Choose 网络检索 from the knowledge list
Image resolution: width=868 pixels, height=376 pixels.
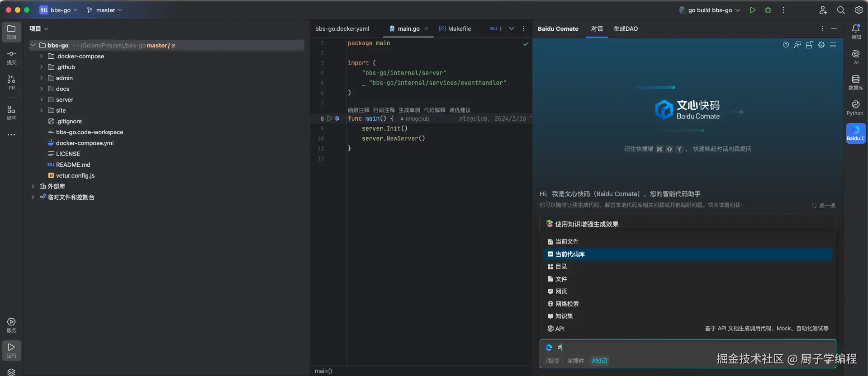688,304
